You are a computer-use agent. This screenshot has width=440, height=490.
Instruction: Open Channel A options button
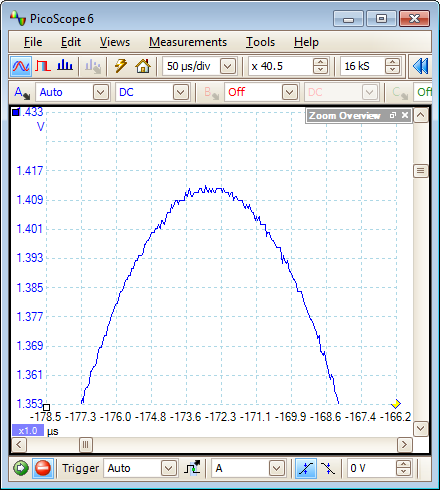click(22, 92)
